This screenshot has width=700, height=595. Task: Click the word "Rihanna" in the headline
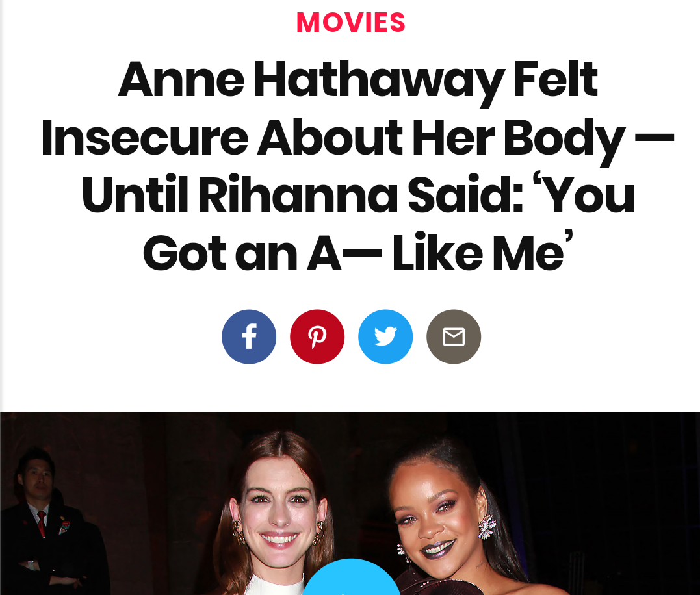pyautogui.click(x=298, y=196)
